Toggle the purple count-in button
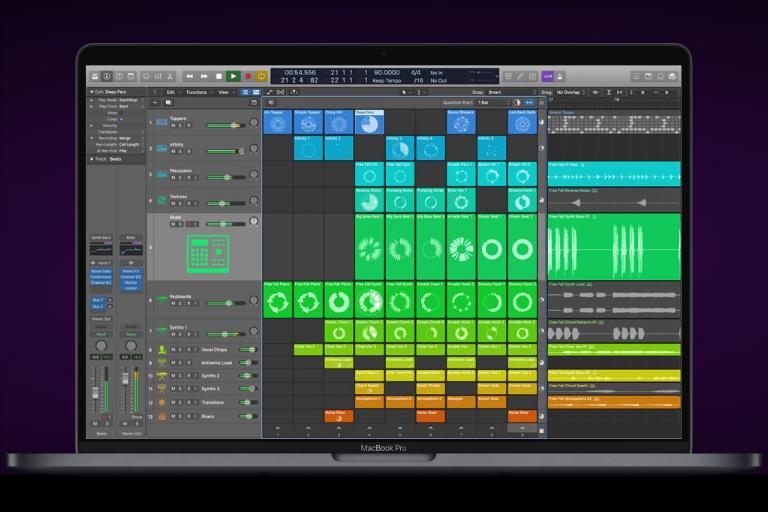The height and width of the screenshot is (512, 768). [x=547, y=76]
